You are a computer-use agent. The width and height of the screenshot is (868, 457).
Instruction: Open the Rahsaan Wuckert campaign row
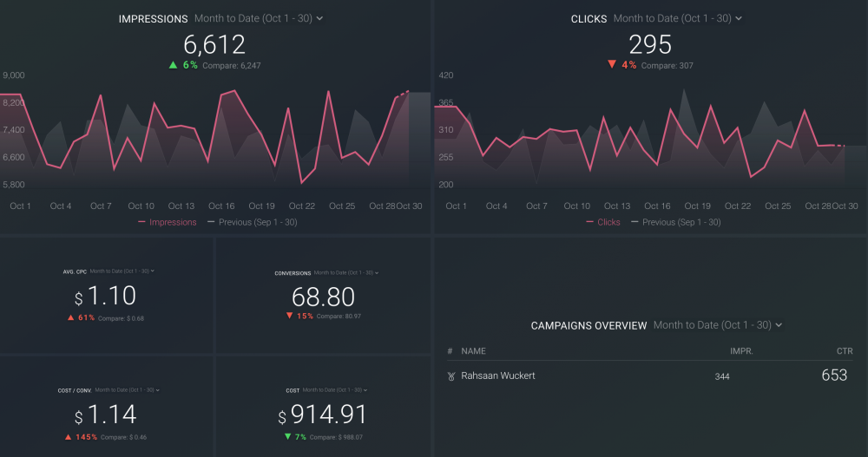[x=498, y=376]
